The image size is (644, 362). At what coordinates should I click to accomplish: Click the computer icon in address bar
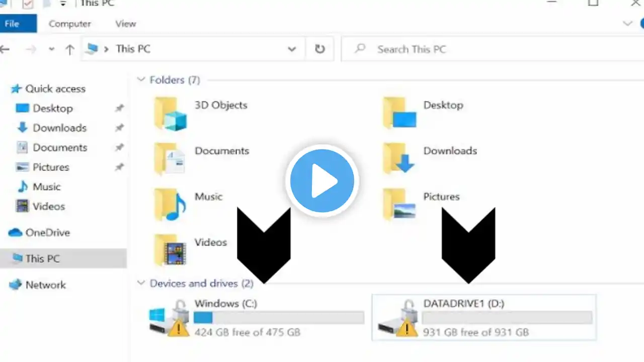(x=92, y=49)
